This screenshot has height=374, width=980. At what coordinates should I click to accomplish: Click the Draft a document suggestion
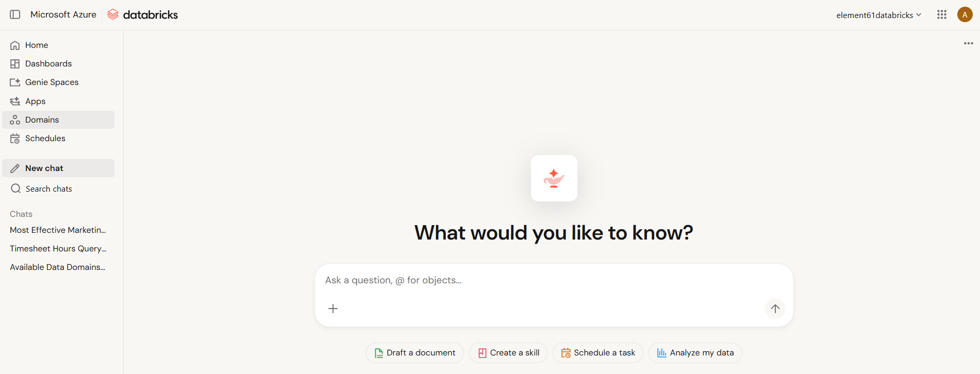coord(414,353)
